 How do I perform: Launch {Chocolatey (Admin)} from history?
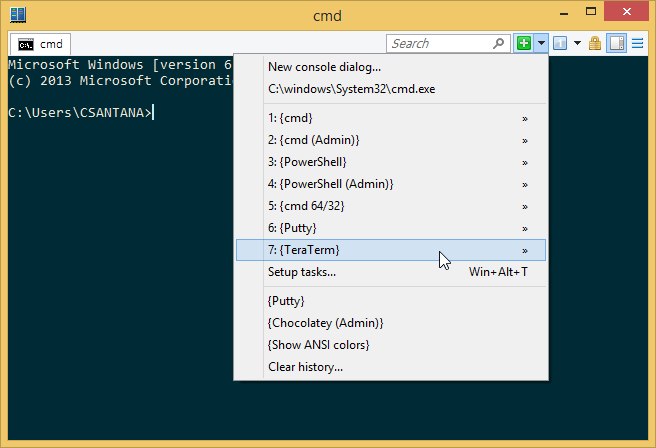325,323
